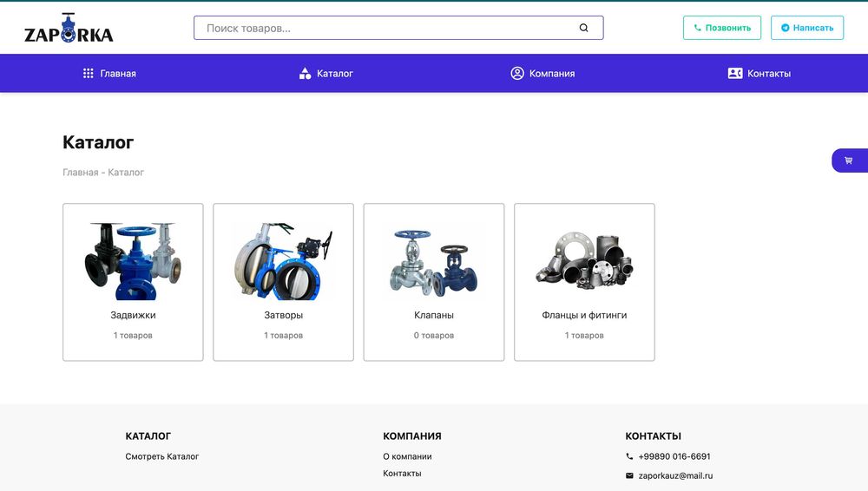Viewport: 868px width, 491px height.
Task: Click the Затворы category image
Action: (x=284, y=261)
